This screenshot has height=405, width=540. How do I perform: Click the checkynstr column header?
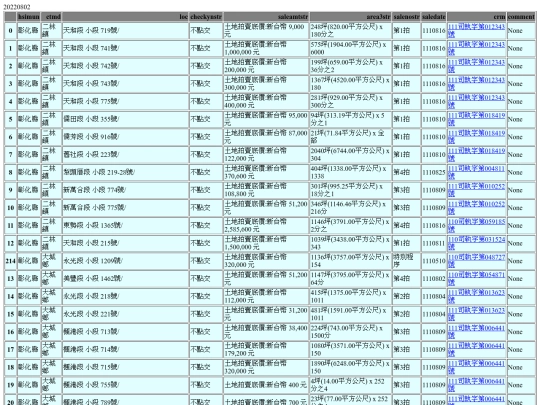(206, 17)
